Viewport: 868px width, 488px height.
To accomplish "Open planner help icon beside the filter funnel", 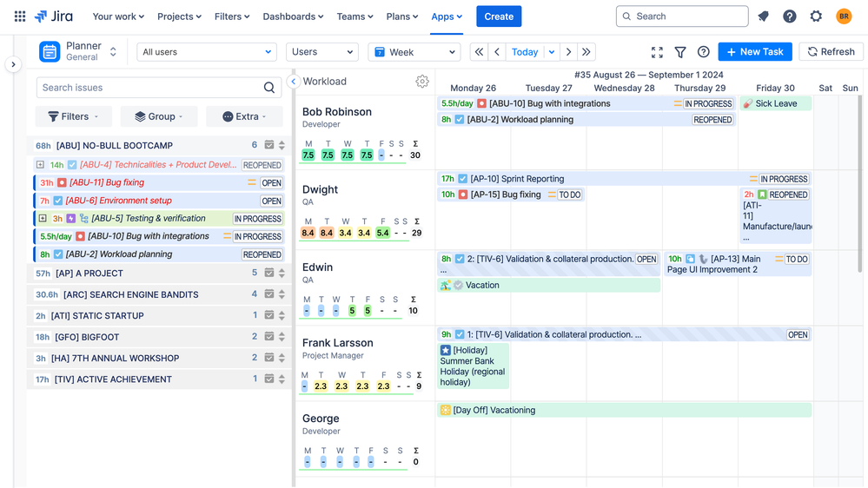I will pyautogui.click(x=703, y=51).
